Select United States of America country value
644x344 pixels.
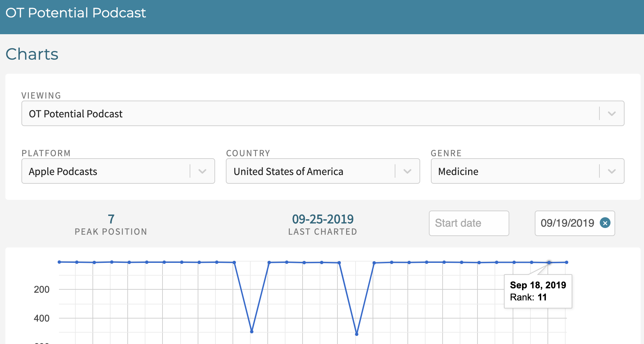288,171
